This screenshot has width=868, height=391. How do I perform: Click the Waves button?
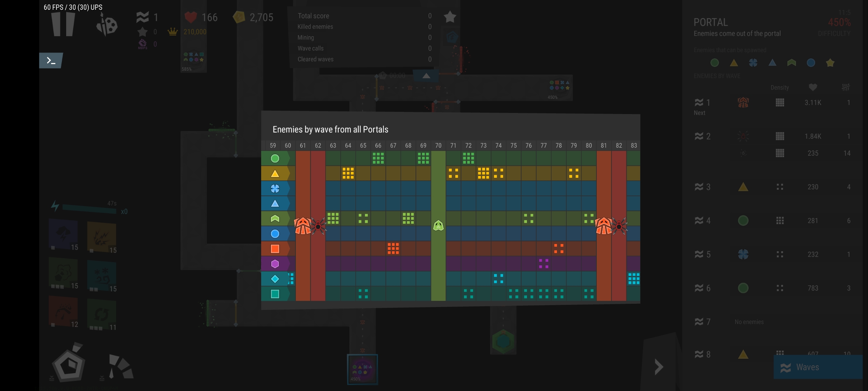(x=817, y=367)
